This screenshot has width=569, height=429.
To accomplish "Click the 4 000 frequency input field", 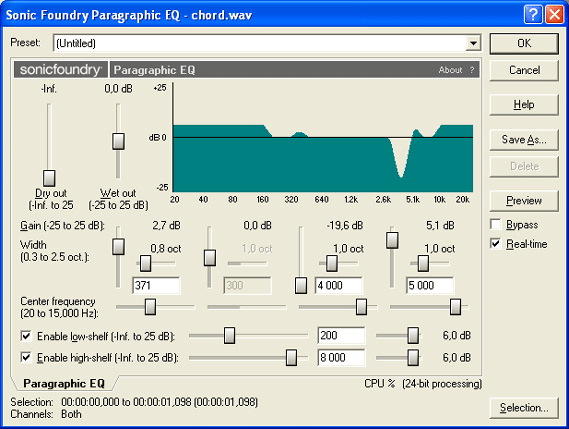I will pyautogui.click(x=339, y=286).
